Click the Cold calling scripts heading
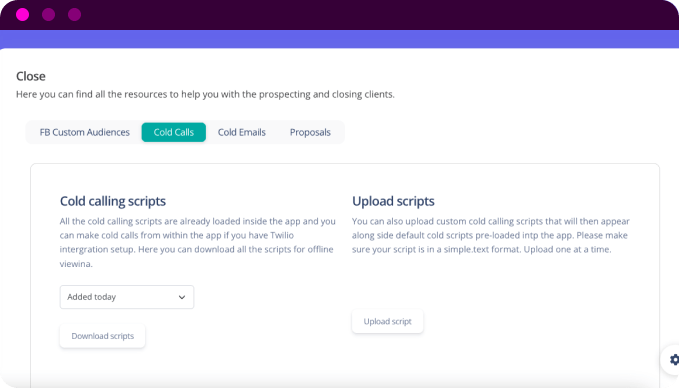The width and height of the screenshot is (679, 388). click(113, 201)
